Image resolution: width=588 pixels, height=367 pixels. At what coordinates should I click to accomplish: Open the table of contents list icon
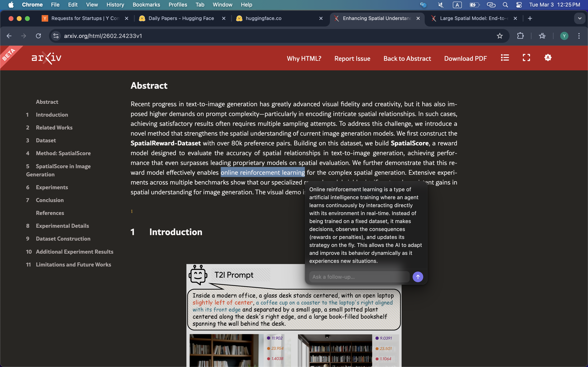coord(504,57)
